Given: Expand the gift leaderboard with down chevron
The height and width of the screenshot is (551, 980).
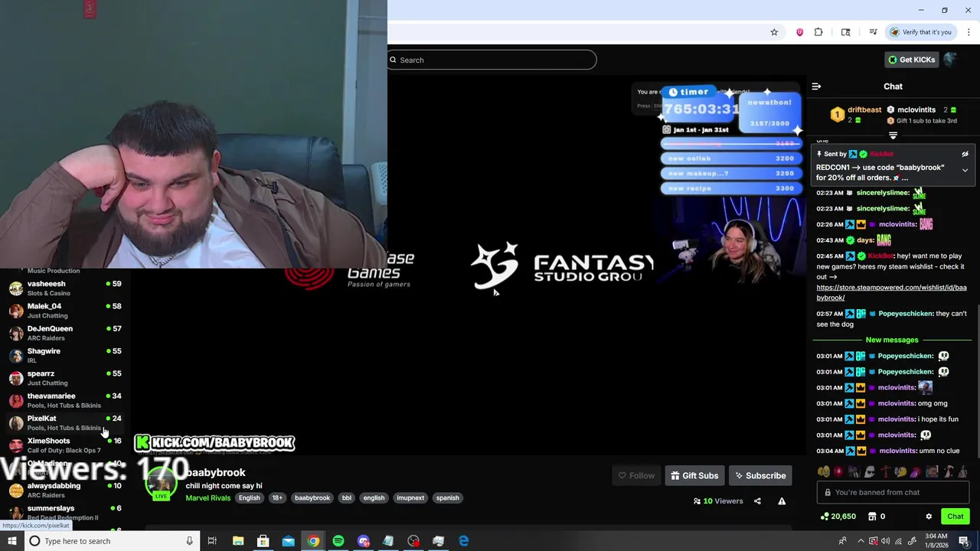Looking at the screenshot, I should click(893, 135).
